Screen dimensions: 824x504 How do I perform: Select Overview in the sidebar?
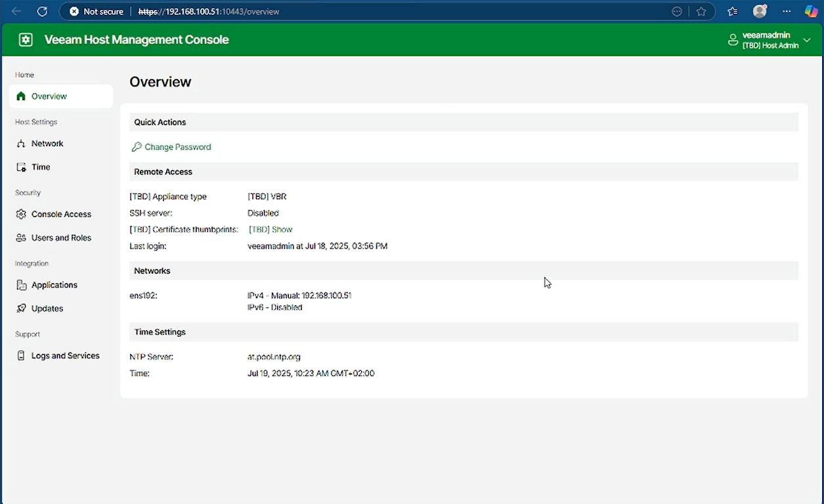49,96
